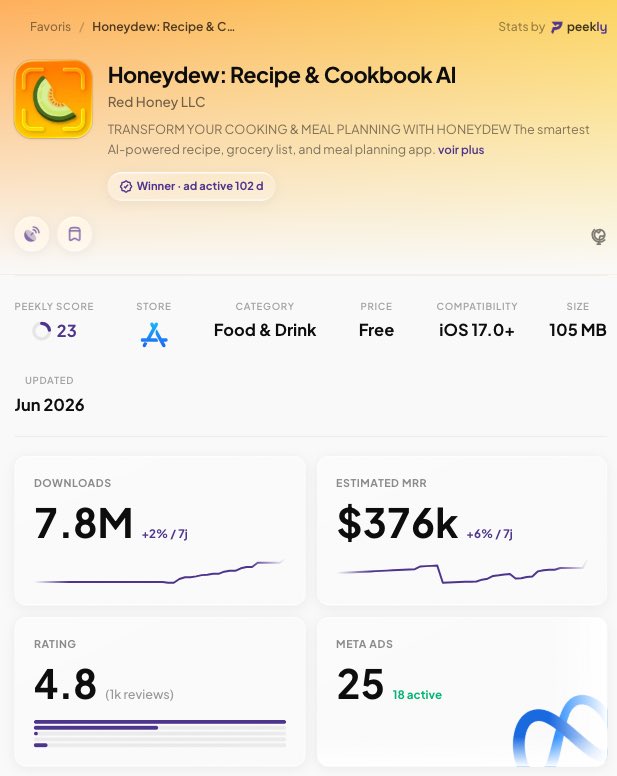Click the Jun 2026 updated date
The height and width of the screenshot is (776, 617).
(x=49, y=405)
